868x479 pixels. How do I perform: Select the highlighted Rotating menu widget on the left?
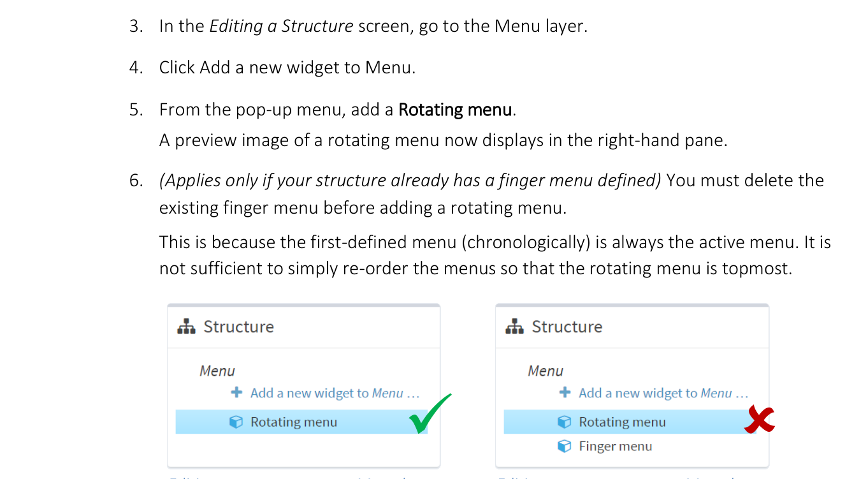point(294,422)
